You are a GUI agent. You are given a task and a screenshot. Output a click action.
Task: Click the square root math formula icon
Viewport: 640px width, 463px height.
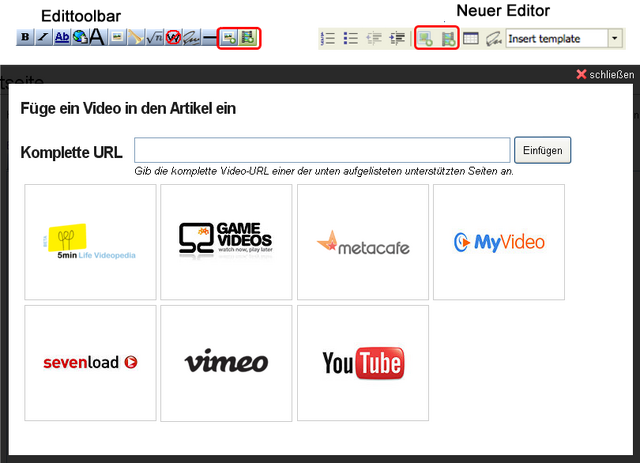154,37
